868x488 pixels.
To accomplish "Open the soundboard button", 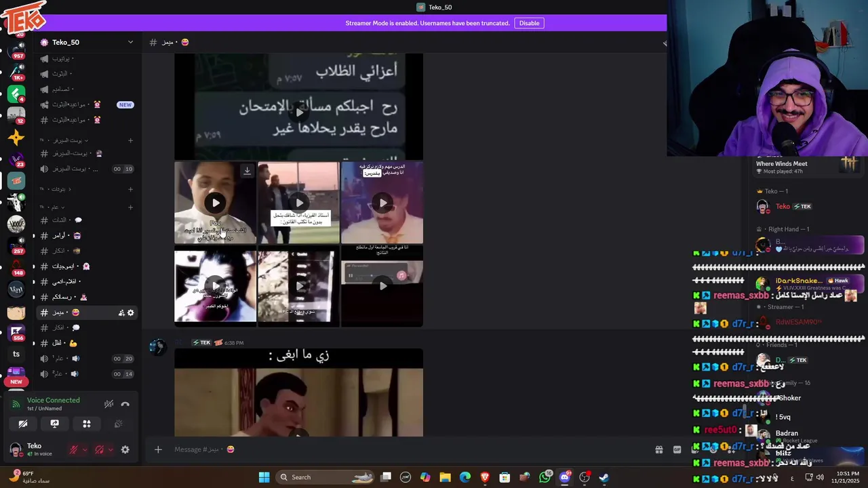I will (119, 424).
